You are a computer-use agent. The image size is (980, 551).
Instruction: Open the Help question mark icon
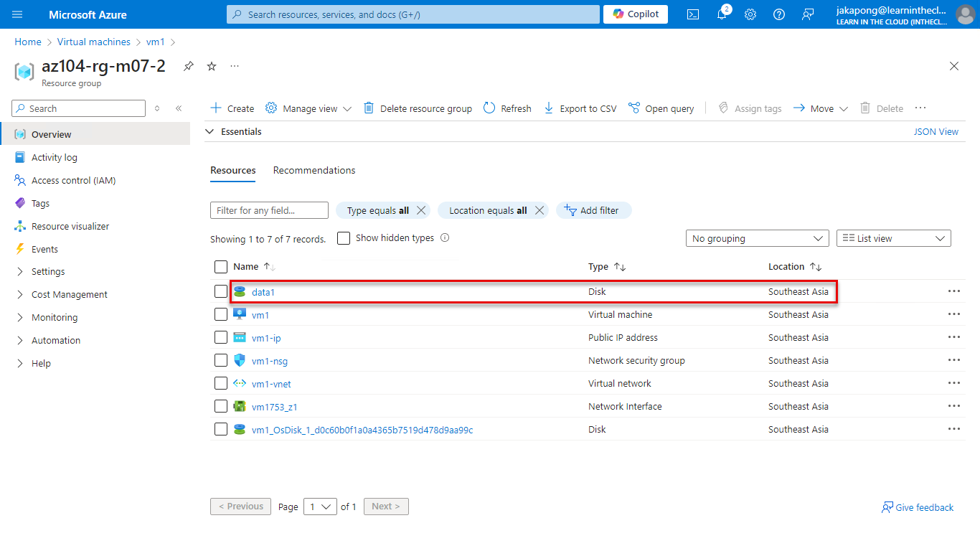(x=779, y=14)
